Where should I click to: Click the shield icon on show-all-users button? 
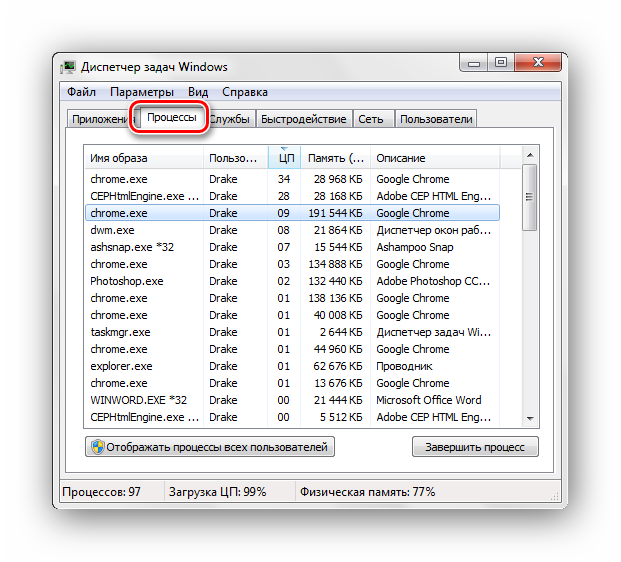tap(97, 447)
